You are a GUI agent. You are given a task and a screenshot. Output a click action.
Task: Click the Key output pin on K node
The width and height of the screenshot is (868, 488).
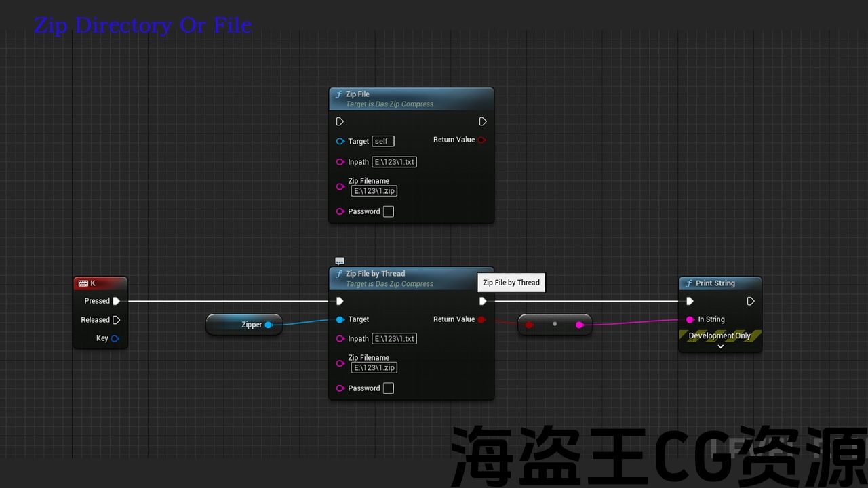[115, 338]
